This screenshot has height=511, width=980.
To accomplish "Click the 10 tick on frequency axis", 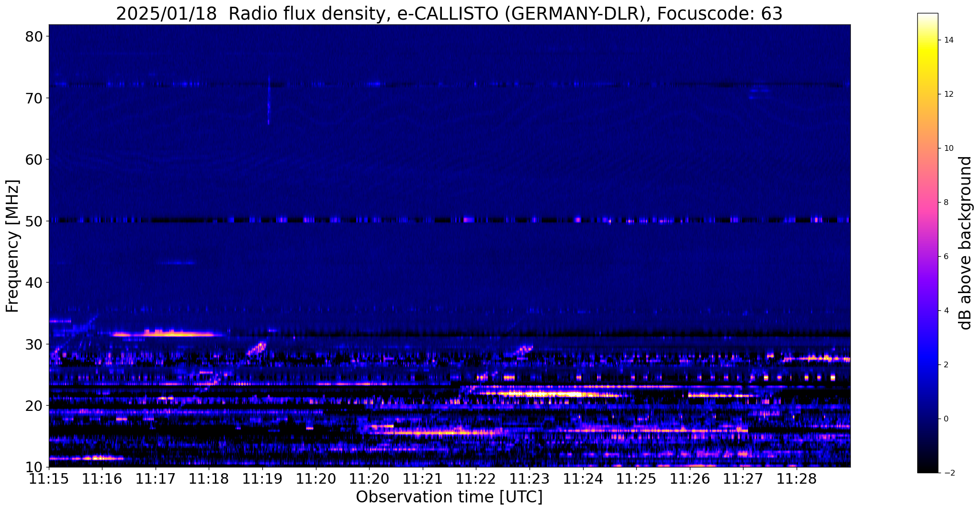I will point(35,467).
